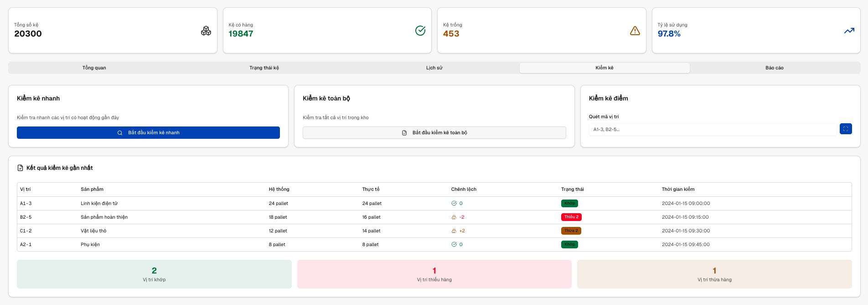
Task: Click the trending-up icon in Tỷ lệ sử dụng
Action: tap(849, 31)
